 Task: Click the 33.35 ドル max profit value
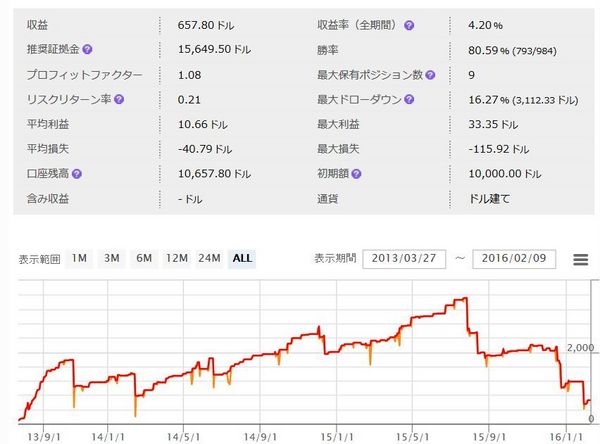(493, 124)
